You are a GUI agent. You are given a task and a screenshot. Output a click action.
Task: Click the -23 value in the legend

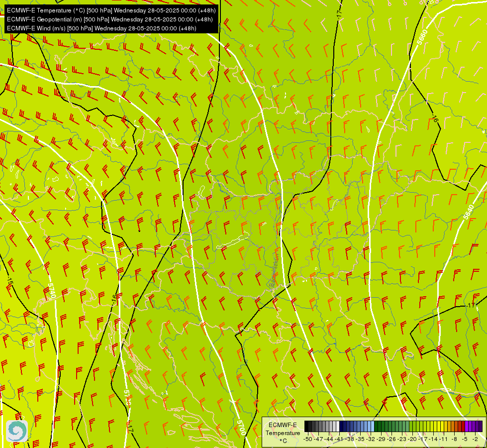(x=402, y=439)
